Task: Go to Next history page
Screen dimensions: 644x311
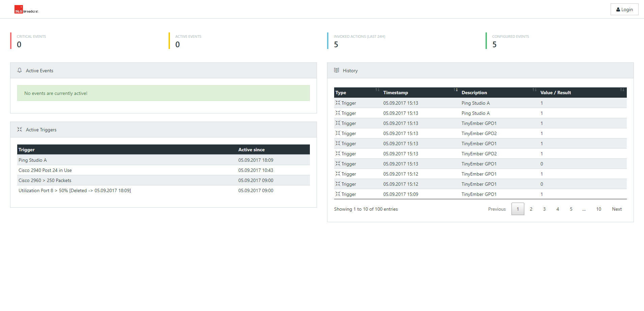Action: [x=617, y=209]
